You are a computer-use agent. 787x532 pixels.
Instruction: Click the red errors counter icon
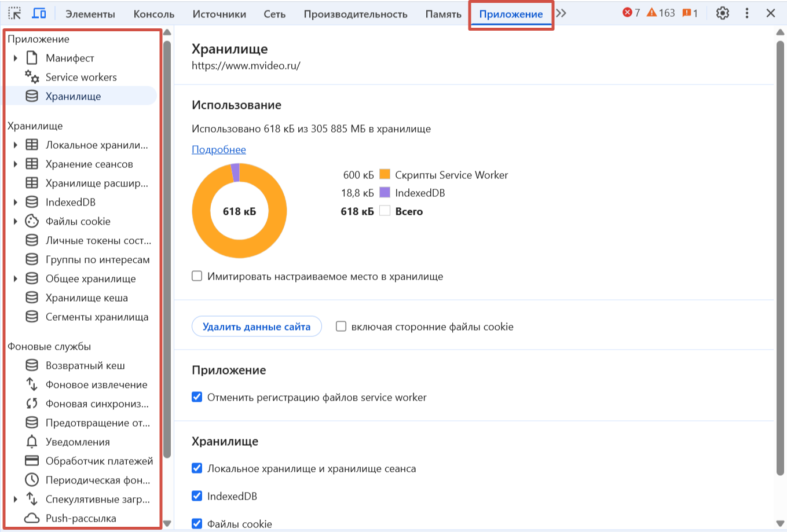(x=627, y=13)
